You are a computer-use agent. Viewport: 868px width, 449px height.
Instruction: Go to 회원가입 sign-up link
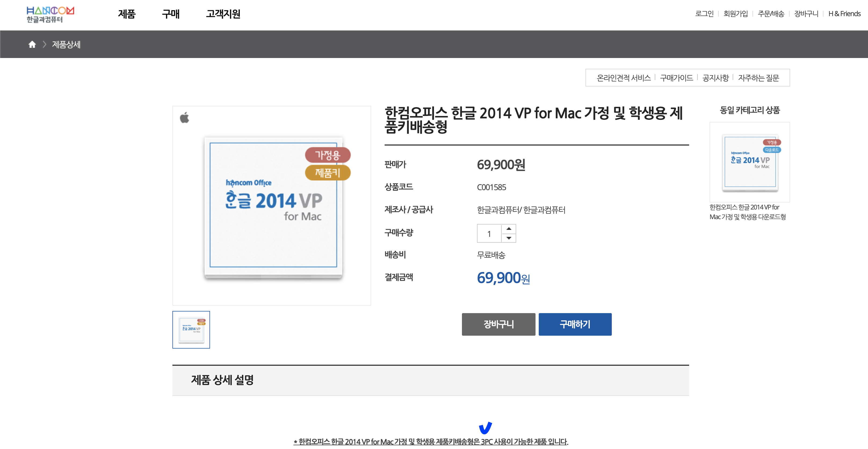pyautogui.click(x=736, y=14)
